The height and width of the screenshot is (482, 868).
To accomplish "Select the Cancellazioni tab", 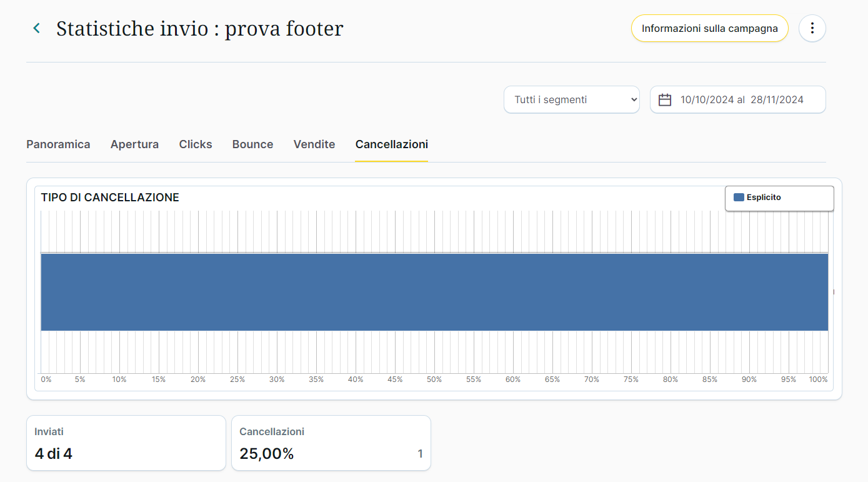I will (x=391, y=144).
